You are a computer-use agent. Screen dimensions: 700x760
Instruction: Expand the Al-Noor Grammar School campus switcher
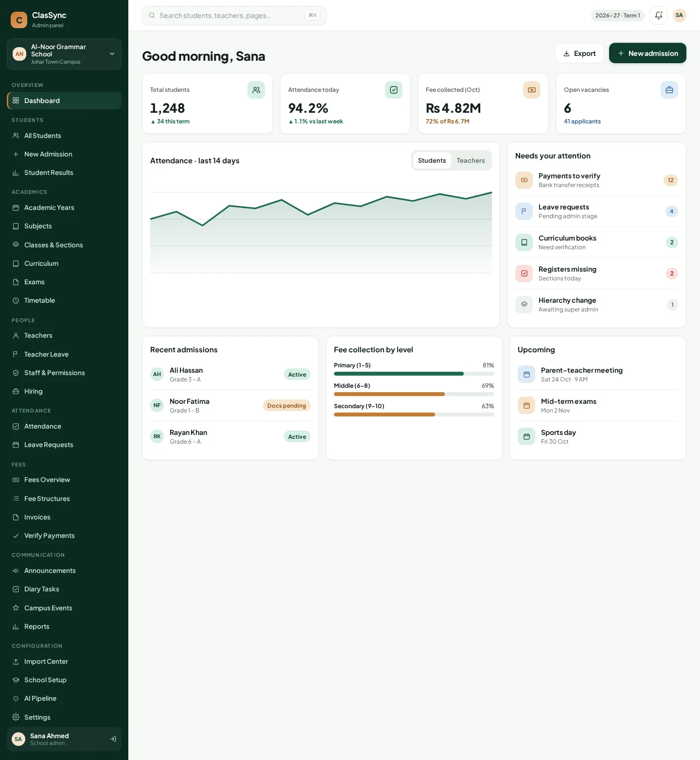point(64,54)
